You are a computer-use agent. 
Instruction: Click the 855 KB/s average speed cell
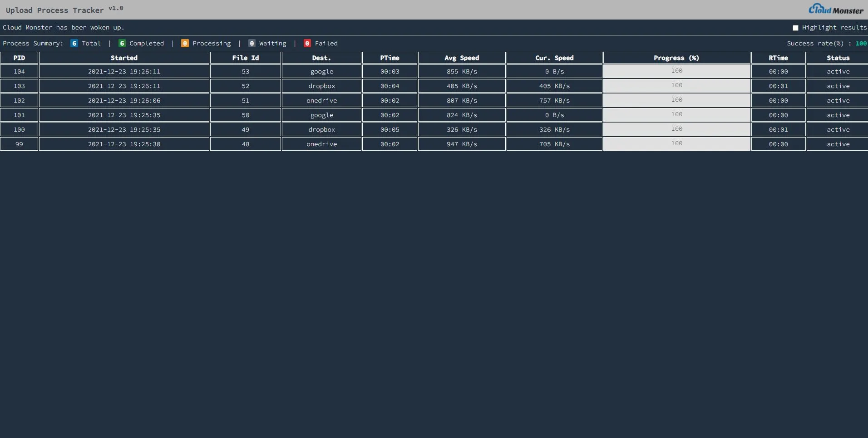462,71
